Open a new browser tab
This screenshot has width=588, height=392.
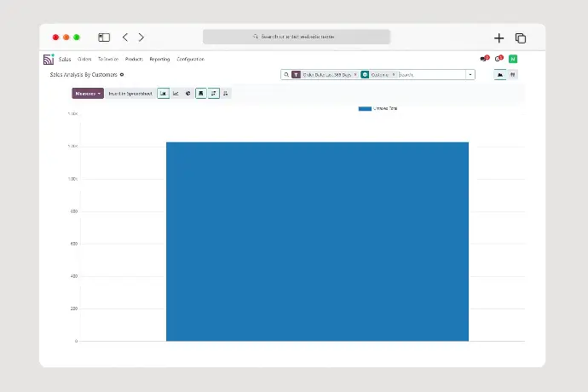coord(499,37)
